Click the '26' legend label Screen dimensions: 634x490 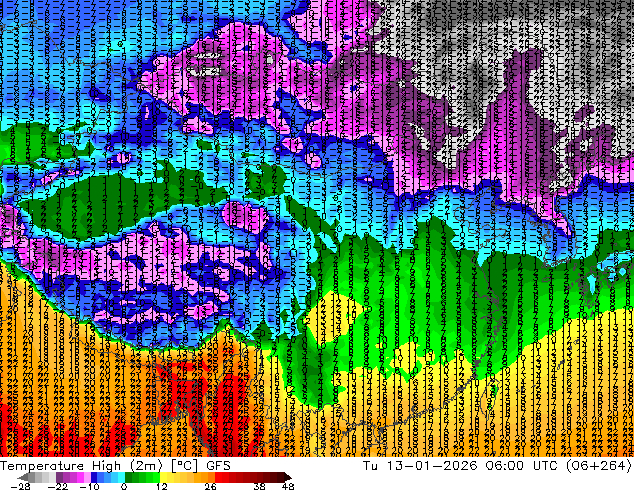tap(210, 486)
